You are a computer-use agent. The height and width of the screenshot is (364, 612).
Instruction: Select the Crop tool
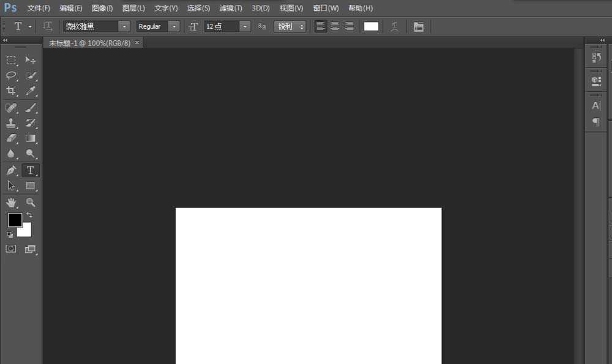pyautogui.click(x=11, y=91)
